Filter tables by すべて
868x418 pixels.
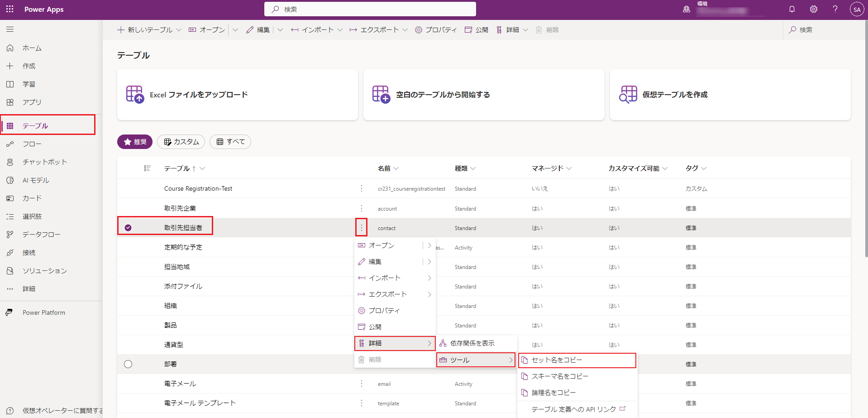click(230, 142)
